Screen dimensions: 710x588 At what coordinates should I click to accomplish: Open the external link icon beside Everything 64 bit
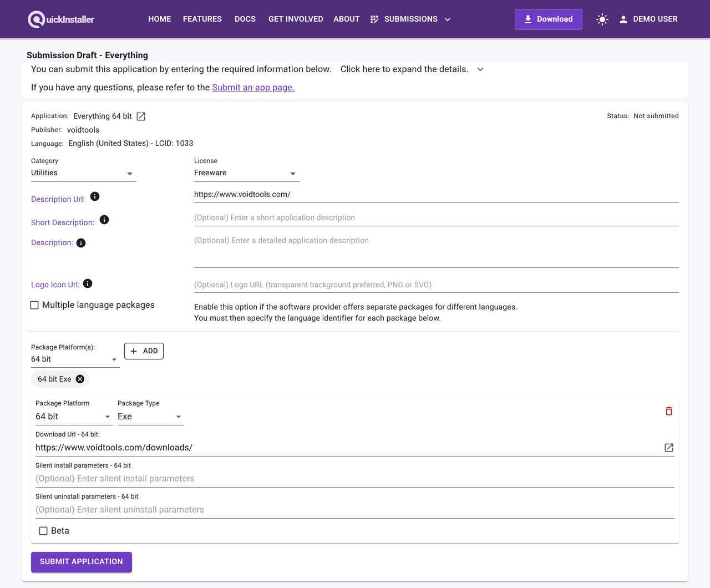(x=141, y=116)
